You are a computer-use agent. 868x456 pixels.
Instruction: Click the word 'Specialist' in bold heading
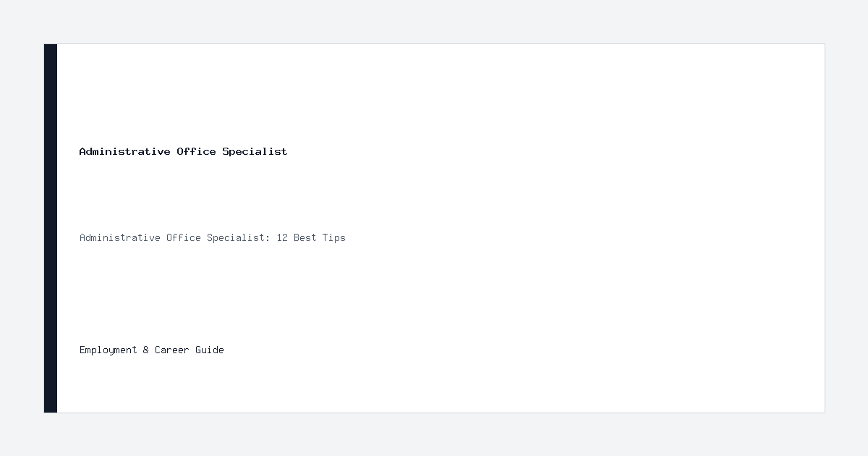point(255,151)
